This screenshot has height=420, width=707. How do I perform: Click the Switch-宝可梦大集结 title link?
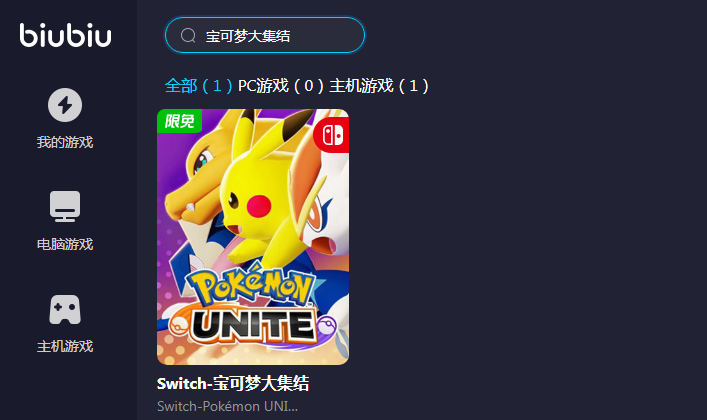[233, 383]
